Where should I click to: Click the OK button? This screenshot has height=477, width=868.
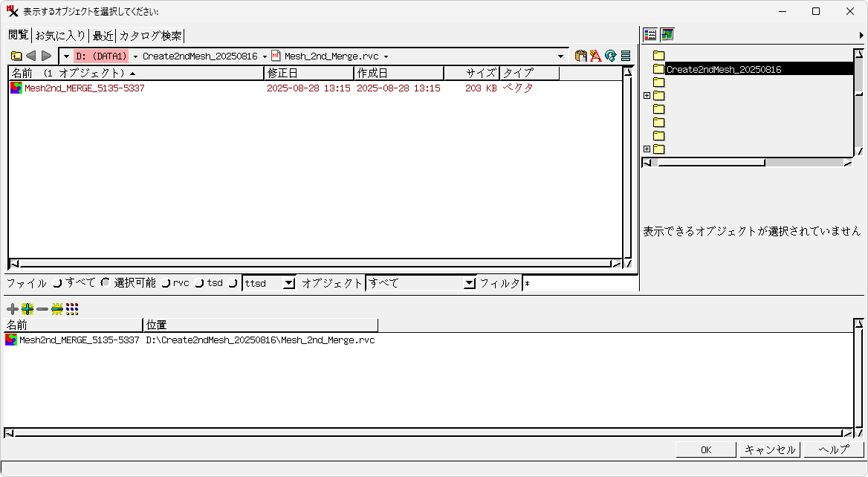pos(706,450)
